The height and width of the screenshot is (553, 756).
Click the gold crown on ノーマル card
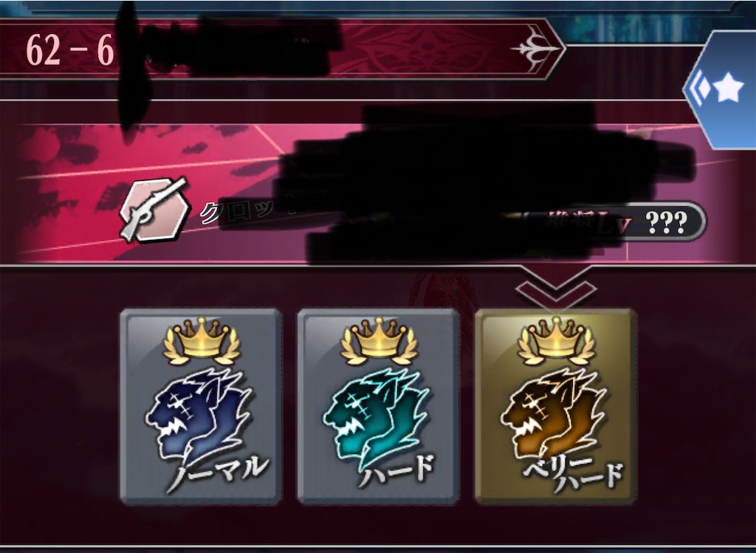[x=201, y=341]
